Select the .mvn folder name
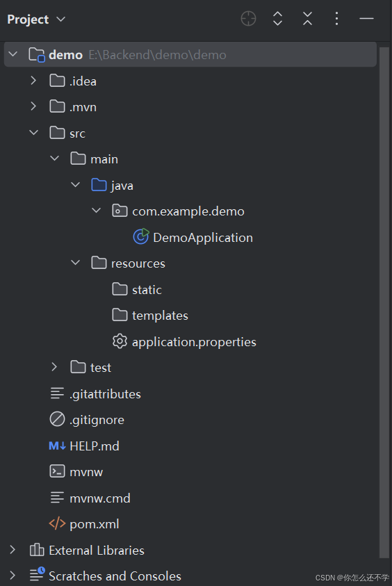This screenshot has height=586, width=392. tap(83, 107)
